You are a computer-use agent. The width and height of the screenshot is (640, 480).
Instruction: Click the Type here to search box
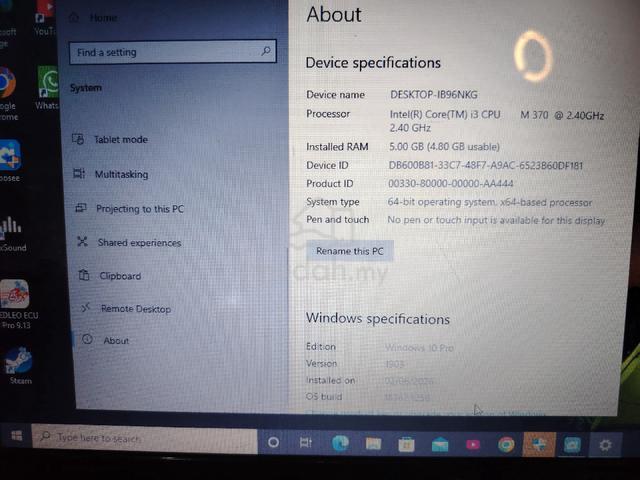pyautogui.click(x=144, y=439)
